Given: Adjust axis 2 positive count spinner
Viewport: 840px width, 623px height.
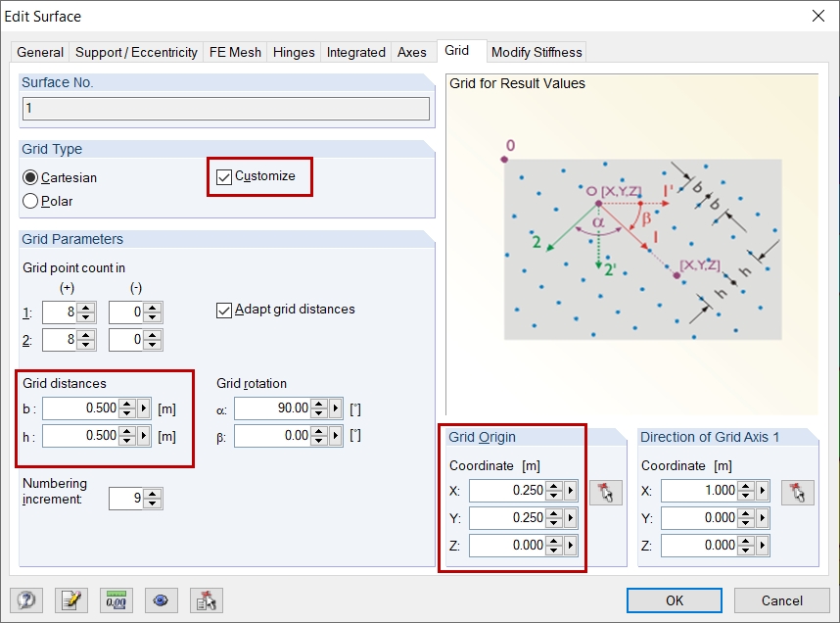Looking at the screenshot, I should pos(86,339).
